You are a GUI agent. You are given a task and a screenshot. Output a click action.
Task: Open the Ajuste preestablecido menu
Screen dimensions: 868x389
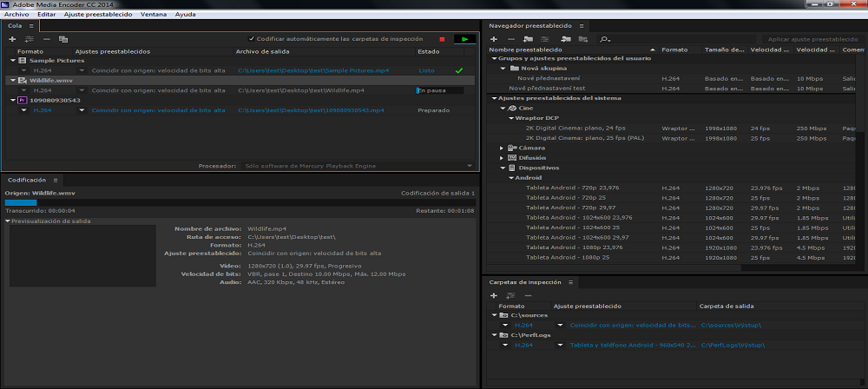click(98, 15)
